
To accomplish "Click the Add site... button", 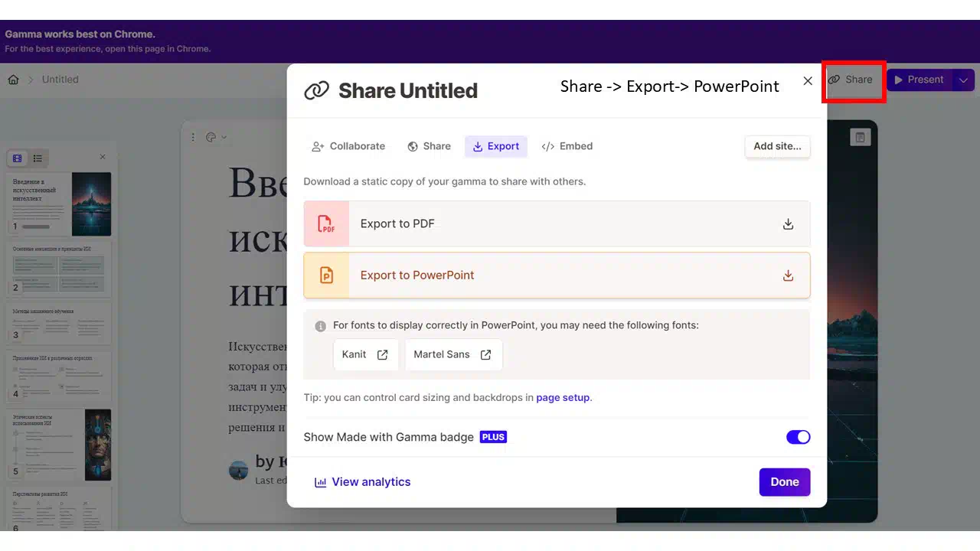I will point(777,146).
